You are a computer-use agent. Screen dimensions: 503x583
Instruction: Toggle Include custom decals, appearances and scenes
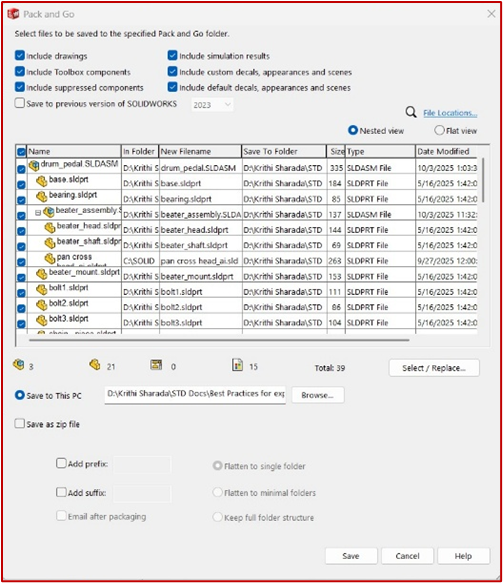[x=172, y=71]
